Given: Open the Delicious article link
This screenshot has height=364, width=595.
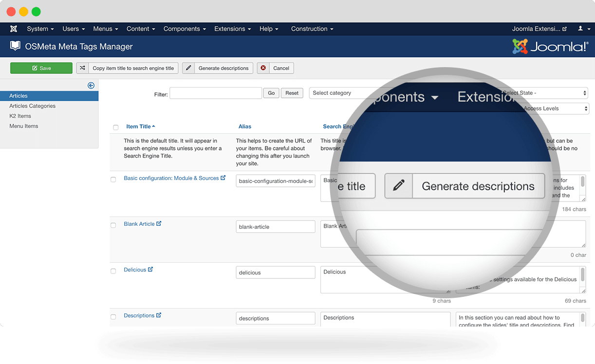Looking at the screenshot, I should 135,270.
